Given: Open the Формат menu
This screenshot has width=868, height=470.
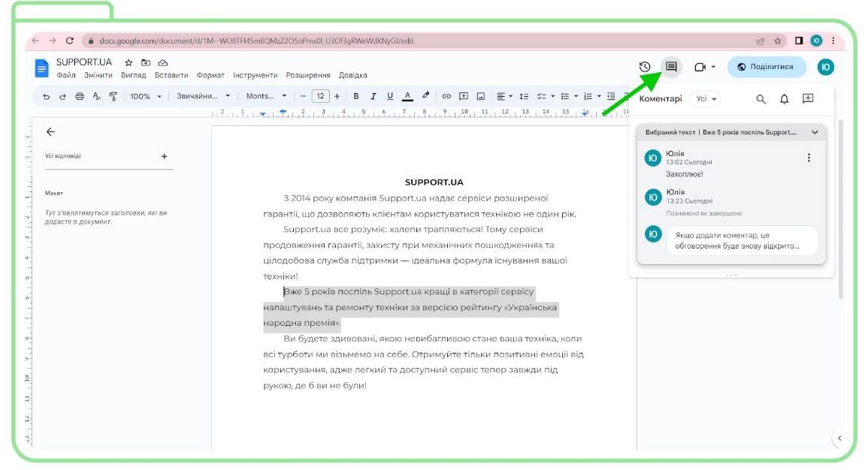Looking at the screenshot, I should pos(210,75).
